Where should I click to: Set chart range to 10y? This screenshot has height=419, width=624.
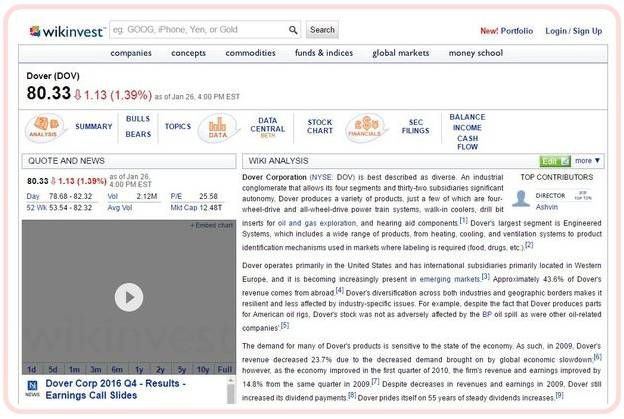point(203,370)
